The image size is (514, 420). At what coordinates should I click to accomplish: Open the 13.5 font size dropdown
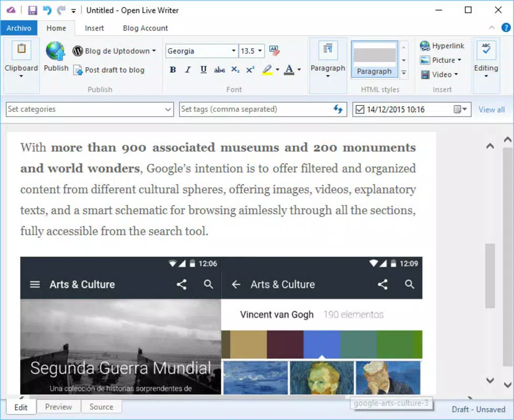(260, 51)
